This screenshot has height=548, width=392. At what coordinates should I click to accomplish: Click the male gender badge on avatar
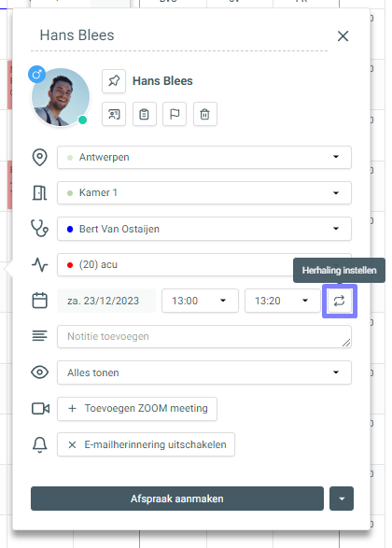point(37,75)
